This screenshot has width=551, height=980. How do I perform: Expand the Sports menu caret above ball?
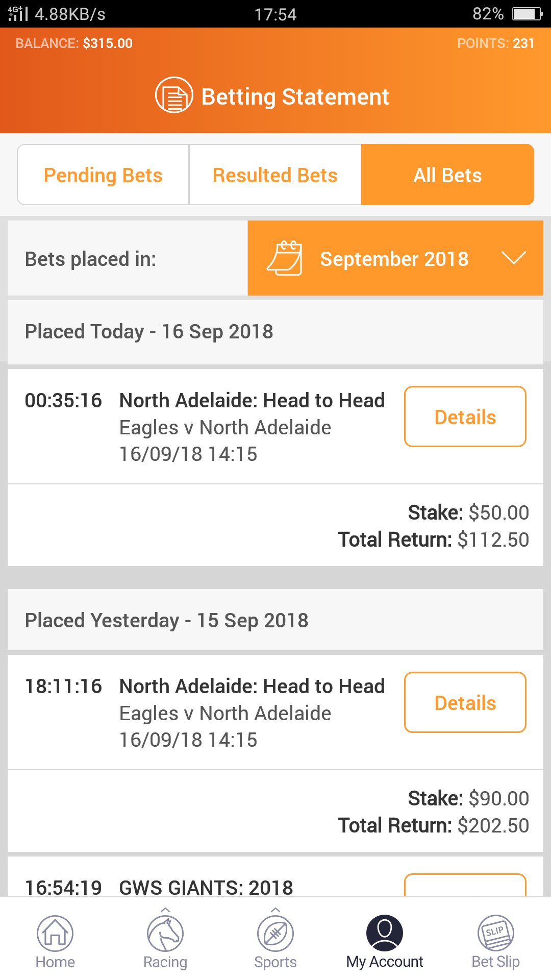[x=275, y=910]
